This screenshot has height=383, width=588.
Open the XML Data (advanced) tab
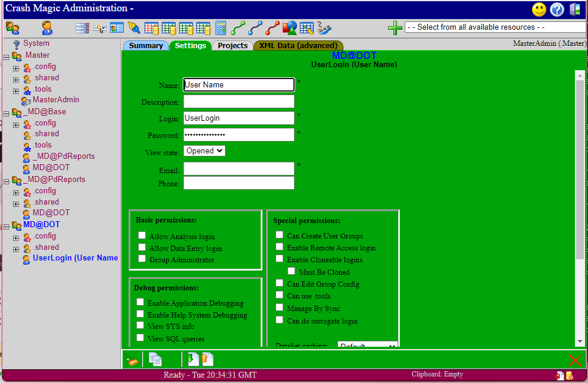tap(298, 45)
